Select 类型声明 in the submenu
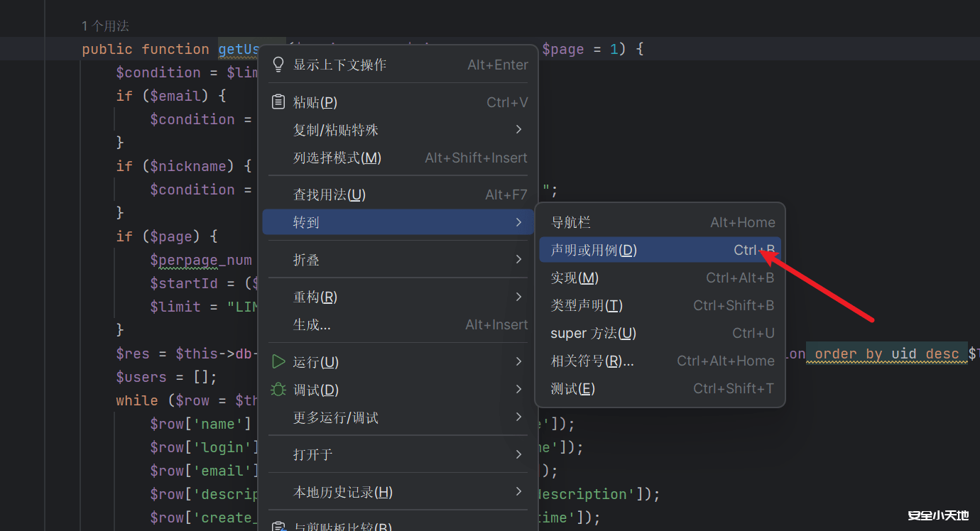The width and height of the screenshot is (980, 531). pos(584,305)
